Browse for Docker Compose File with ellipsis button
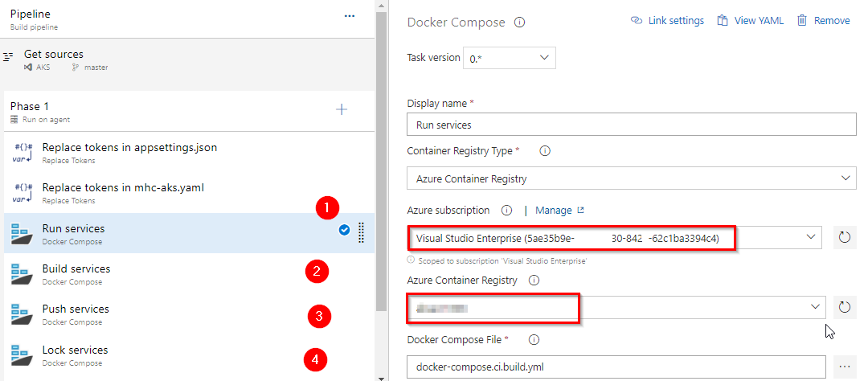 pyautogui.click(x=844, y=367)
